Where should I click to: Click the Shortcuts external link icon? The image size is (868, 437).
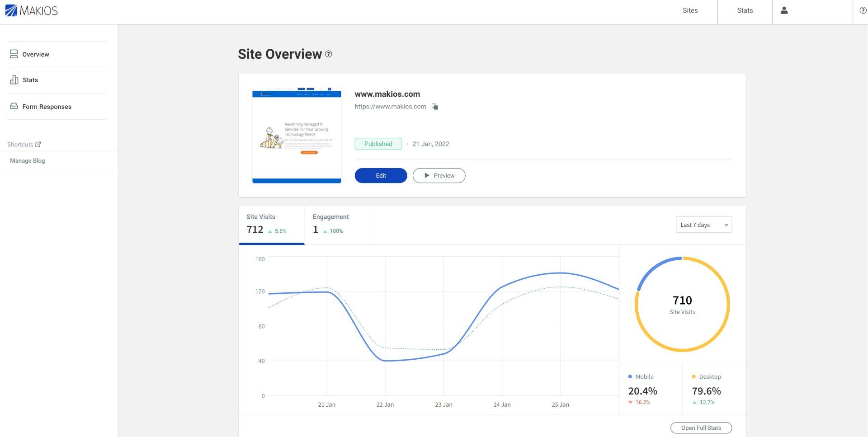click(38, 144)
